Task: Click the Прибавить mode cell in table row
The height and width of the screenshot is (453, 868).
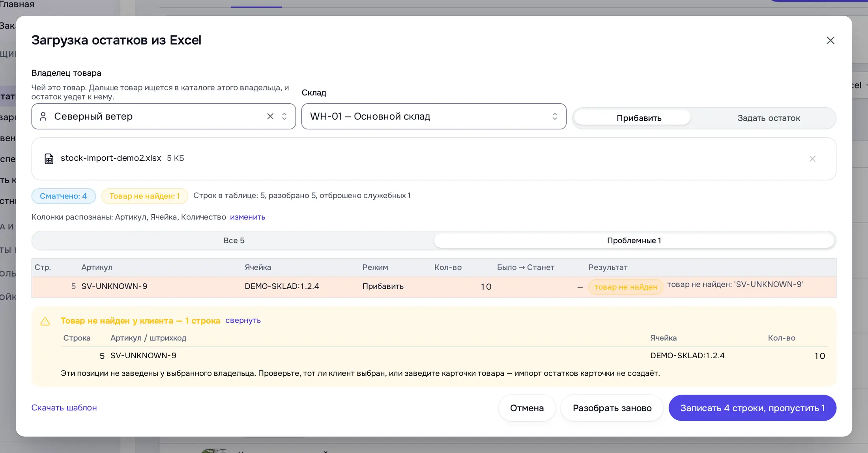Action: [x=383, y=286]
